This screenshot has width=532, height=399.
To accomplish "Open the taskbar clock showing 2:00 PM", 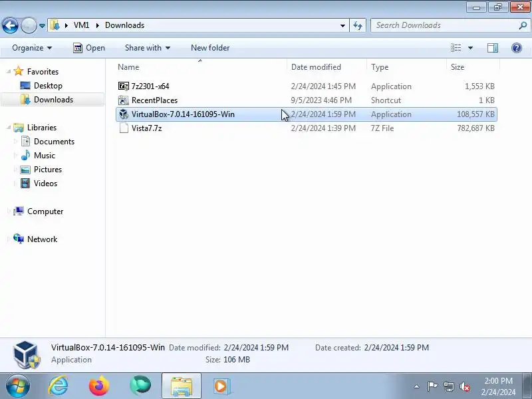I will pyautogui.click(x=498, y=386).
